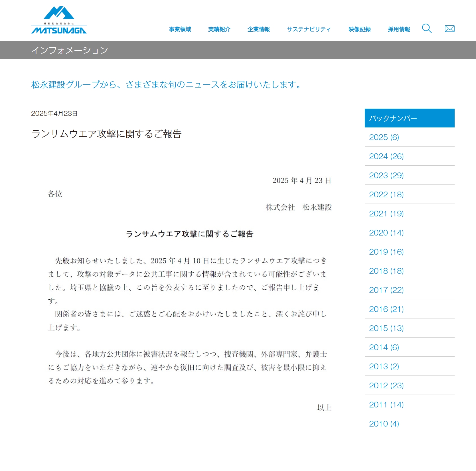Click the 株式会社 松永建設 signature line
This screenshot has width=476, height=471.
pyautogui.click(x=299, y=207)
